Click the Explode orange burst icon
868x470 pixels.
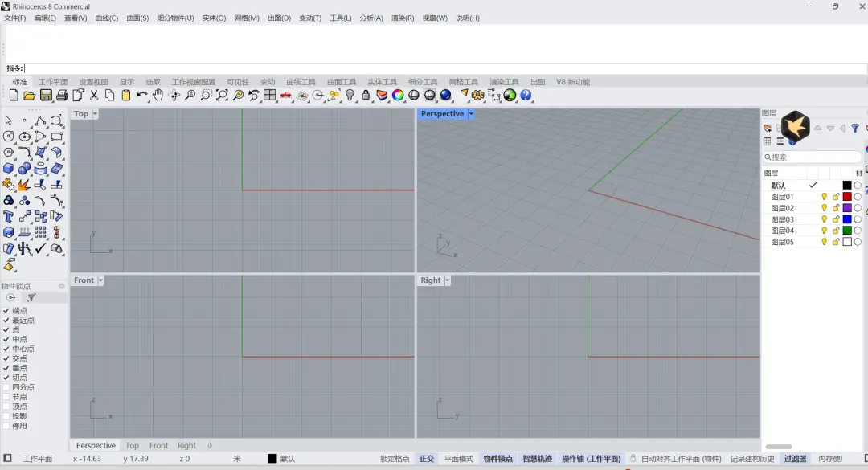click(24, 184)
